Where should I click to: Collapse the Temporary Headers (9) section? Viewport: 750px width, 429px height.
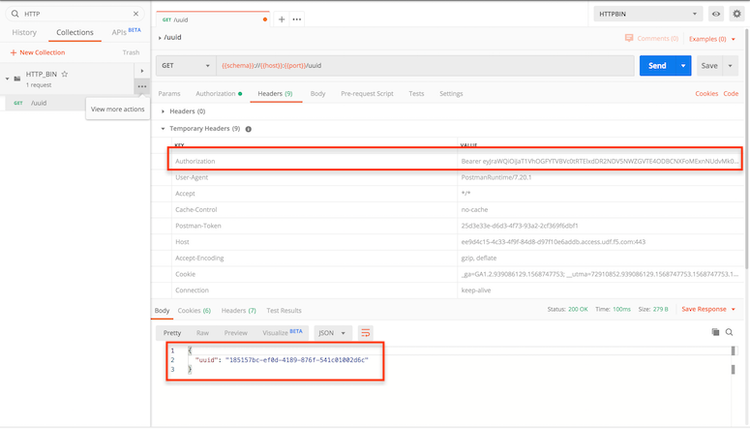(x=163, y=129)
